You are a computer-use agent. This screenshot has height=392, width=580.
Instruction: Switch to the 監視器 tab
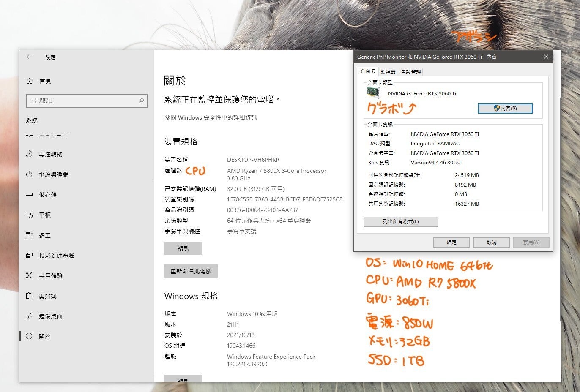click(388, 72)
